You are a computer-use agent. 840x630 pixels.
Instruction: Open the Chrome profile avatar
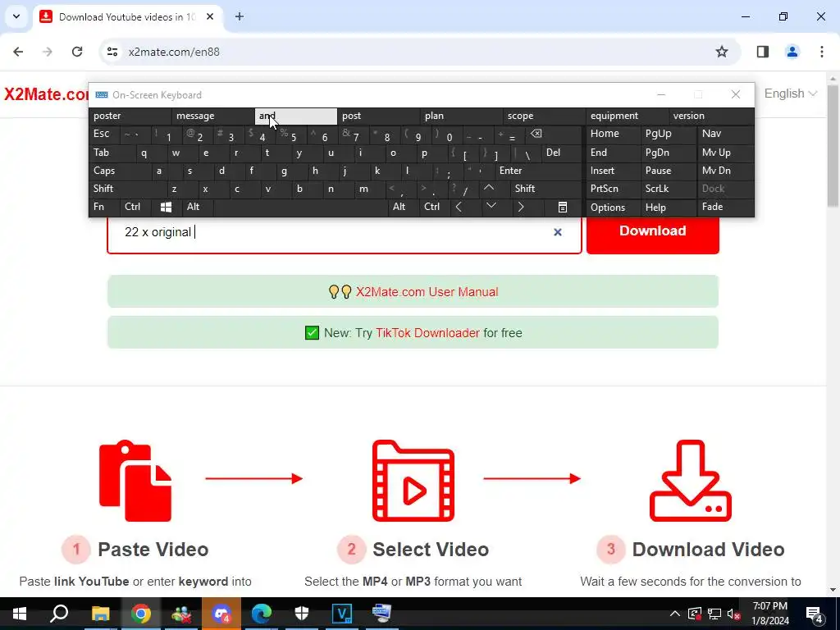792,52
